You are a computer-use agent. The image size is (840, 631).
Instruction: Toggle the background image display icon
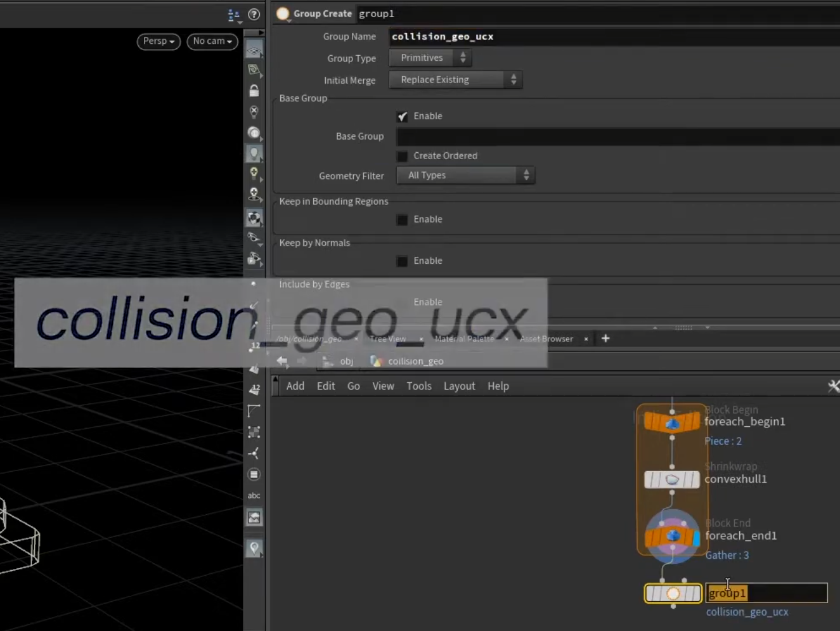coord(254,517)
